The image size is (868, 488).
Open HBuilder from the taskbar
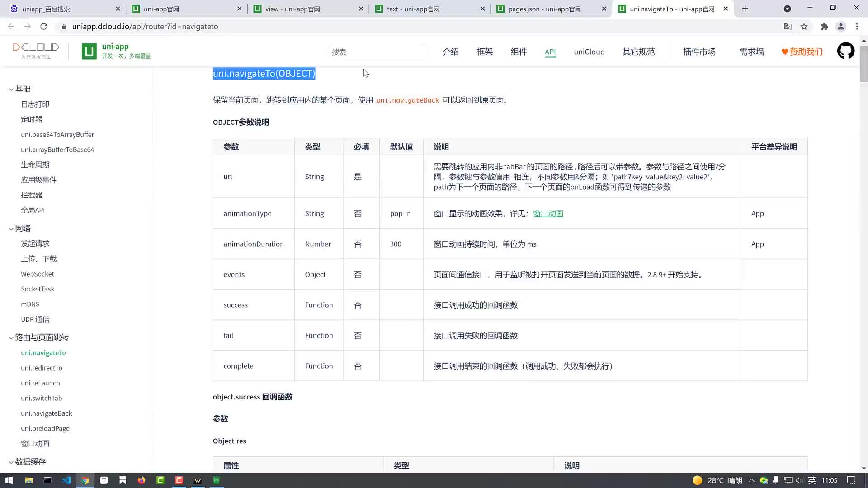[217, 480]
